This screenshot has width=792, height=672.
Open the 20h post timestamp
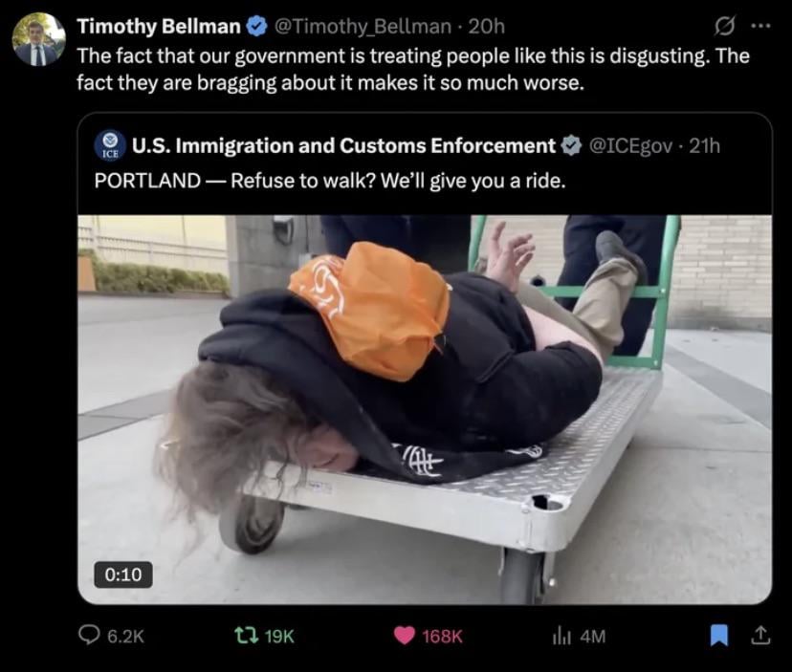(487, 26)
